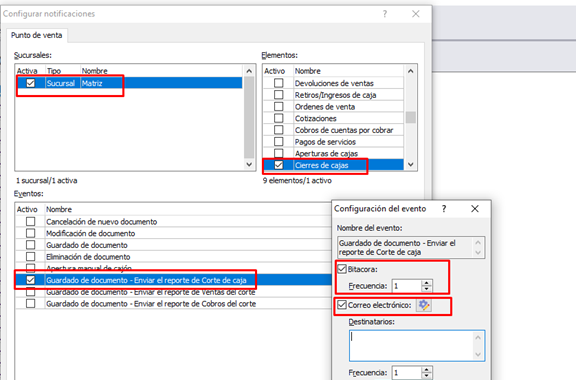Uncheck the Matriz sucursal checkbox
This screenshot has height=380, width=576.
click(30, 83)
